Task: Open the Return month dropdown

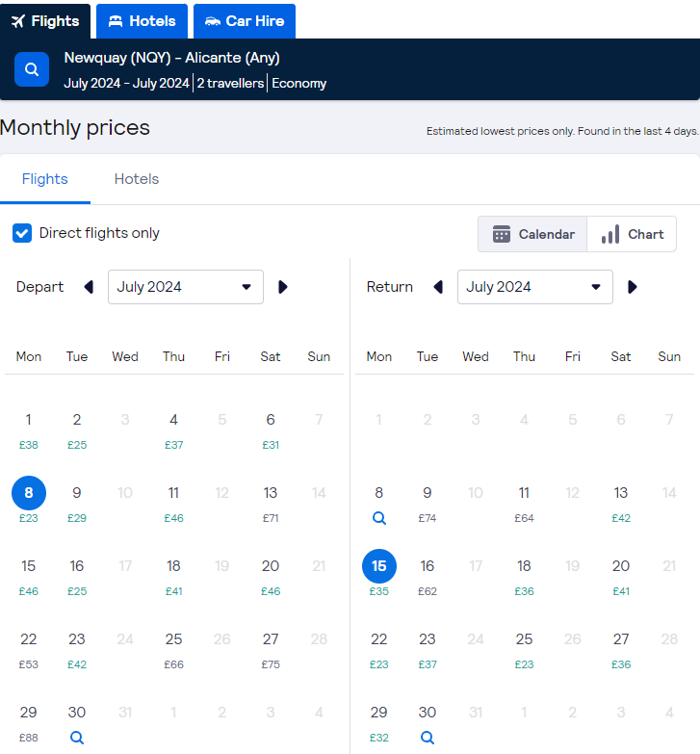Action: (535, 287)
